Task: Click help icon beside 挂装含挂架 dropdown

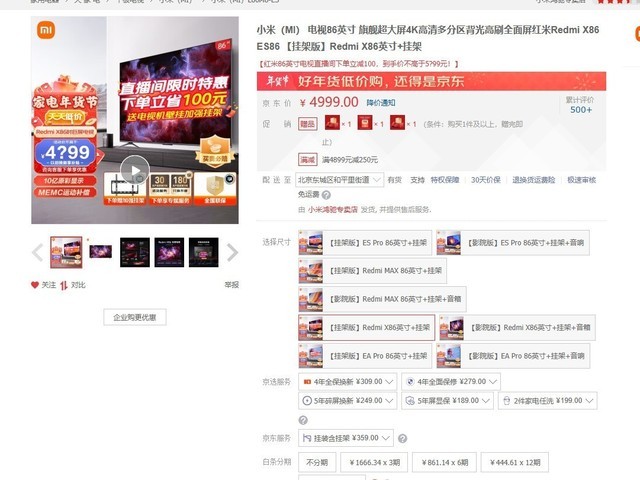Action: [402, 438]
